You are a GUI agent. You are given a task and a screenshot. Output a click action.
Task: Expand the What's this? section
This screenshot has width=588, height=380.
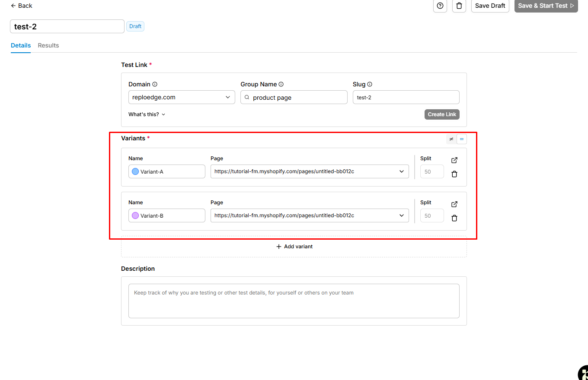(x=147, y=114)
